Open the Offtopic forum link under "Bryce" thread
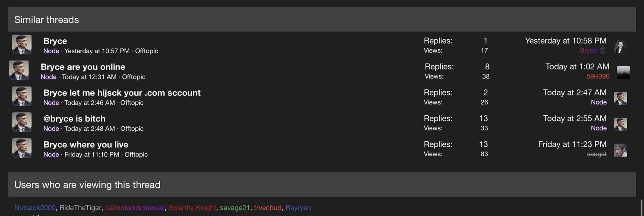The width and height of the screenshot is (644, 216). click(146, 51)
